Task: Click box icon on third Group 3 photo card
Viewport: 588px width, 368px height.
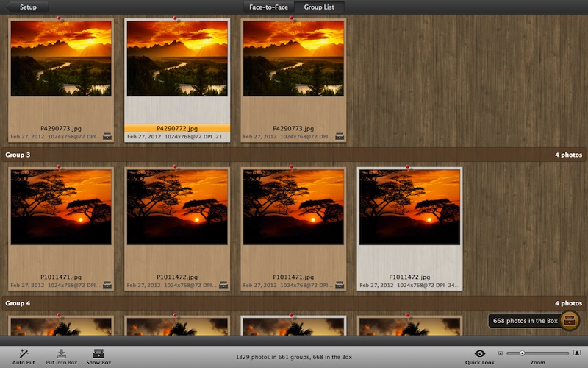Action: pyautogui.click(x=340, y=285)
